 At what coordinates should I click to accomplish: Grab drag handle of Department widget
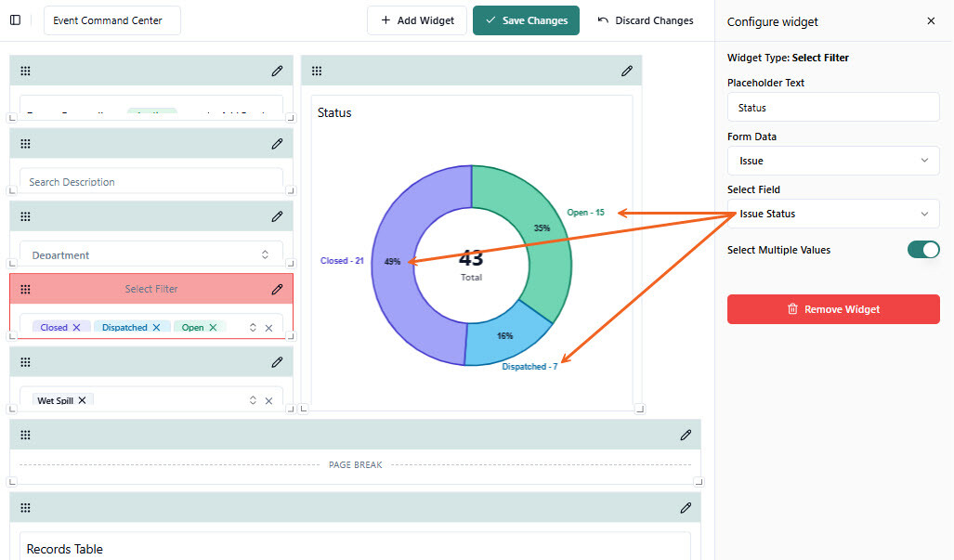pyautogui.click(x=26, y=216)
